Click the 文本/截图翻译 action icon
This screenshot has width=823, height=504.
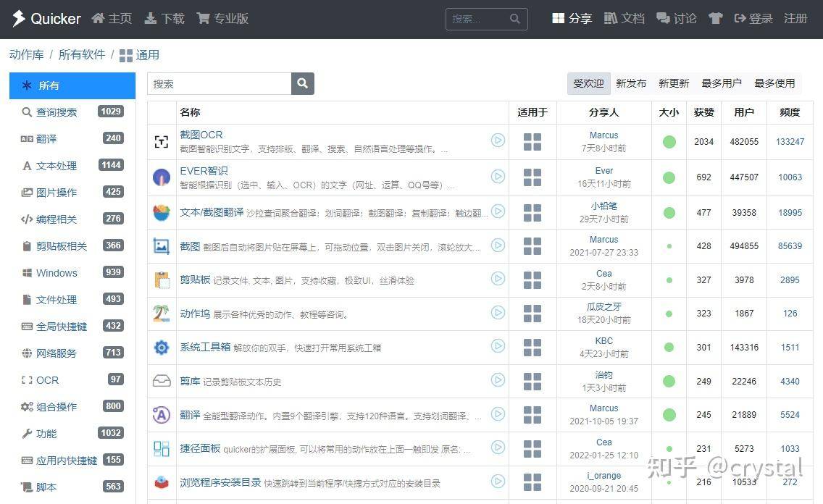162,212
